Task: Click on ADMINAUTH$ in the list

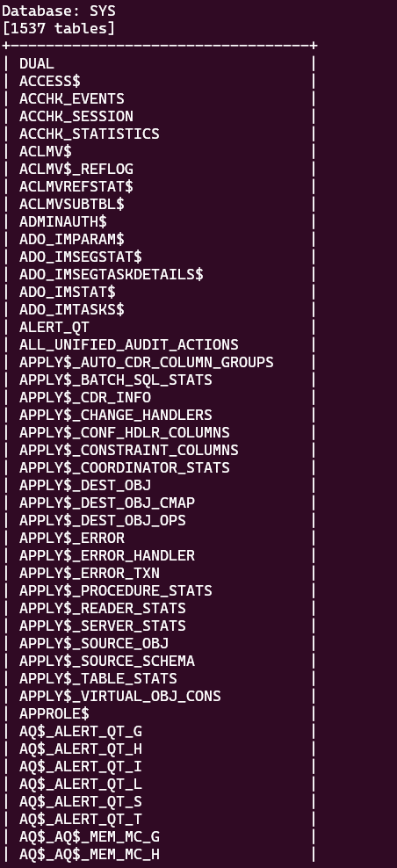Action: click(x=63, y=222)
